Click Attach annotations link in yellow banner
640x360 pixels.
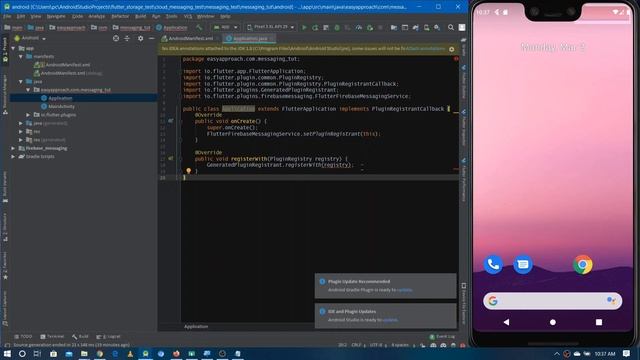click(x=425, y=49)
